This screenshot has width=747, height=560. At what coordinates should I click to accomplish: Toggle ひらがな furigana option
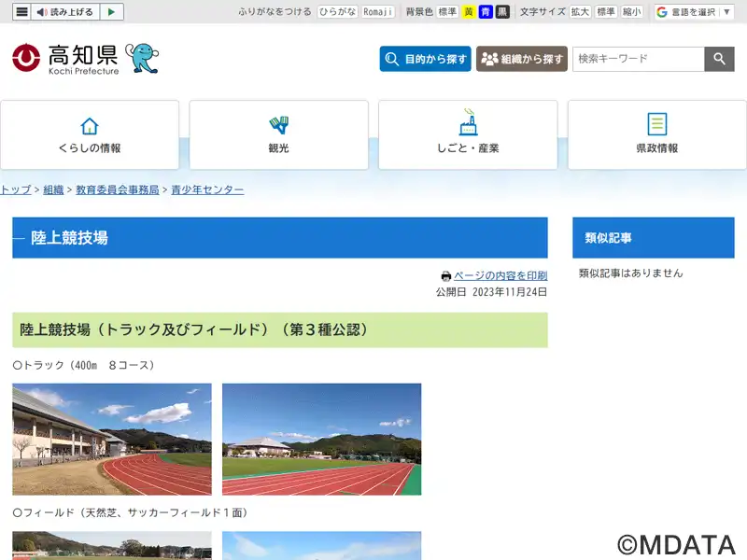coord(337,12)
